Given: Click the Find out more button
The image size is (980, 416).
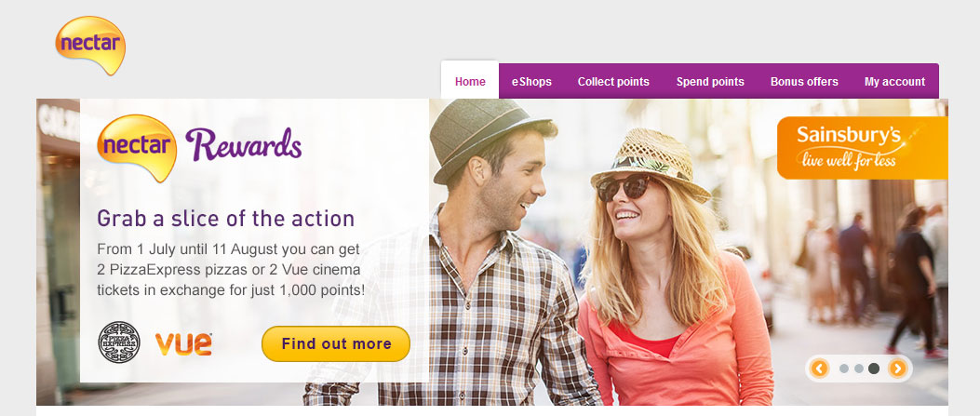Looking at the screenshot, I should [336, 343].
